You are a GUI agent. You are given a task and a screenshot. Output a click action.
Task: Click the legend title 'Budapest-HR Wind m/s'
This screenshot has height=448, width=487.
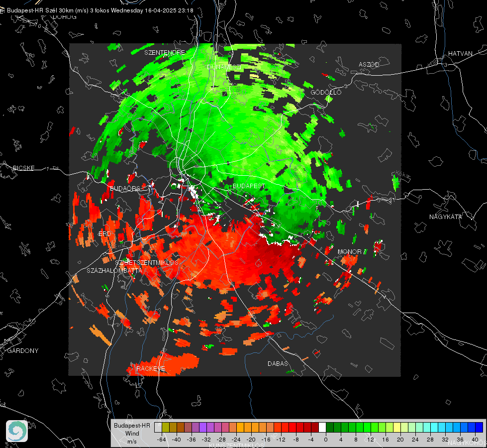click(x=132, y=434)
